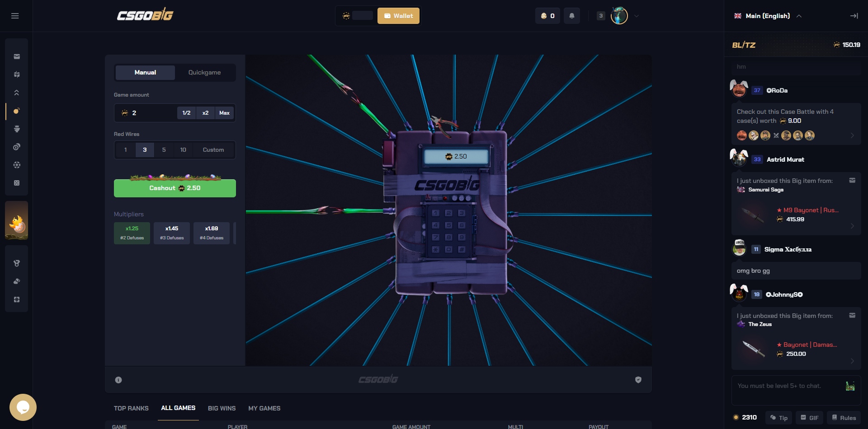Open the chat Rules
Image resolution: width=868 pixels, height=429 pixels.
[844, 418]
